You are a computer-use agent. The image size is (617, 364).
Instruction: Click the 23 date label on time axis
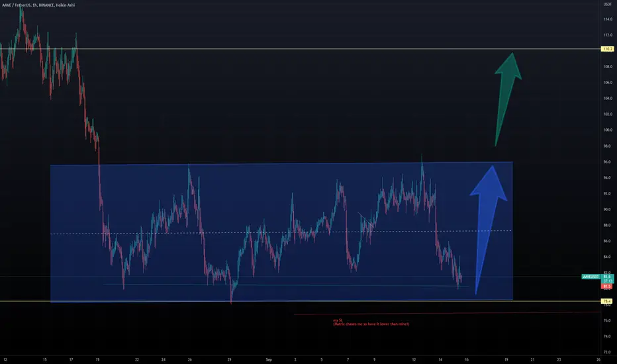pyautogui.click(x=559, y=359)
